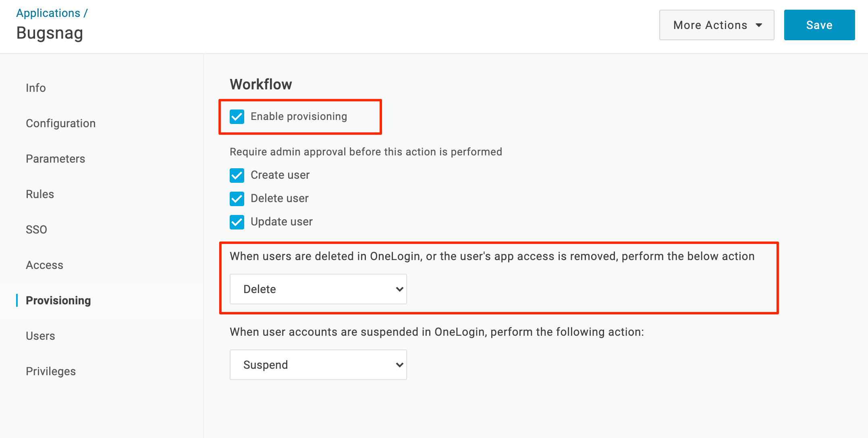Open the SSO tab
The image size is (868, 438).
click(36, 229)
